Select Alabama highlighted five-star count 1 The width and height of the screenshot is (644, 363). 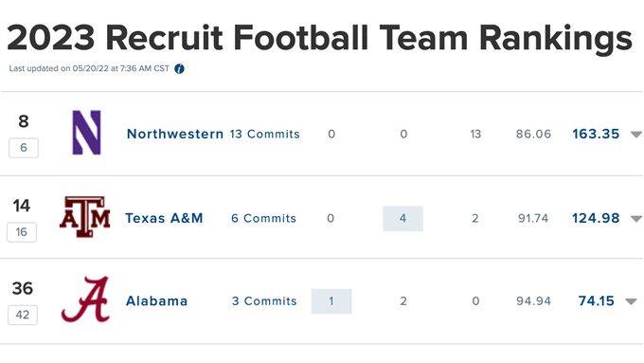click(331, 301)
